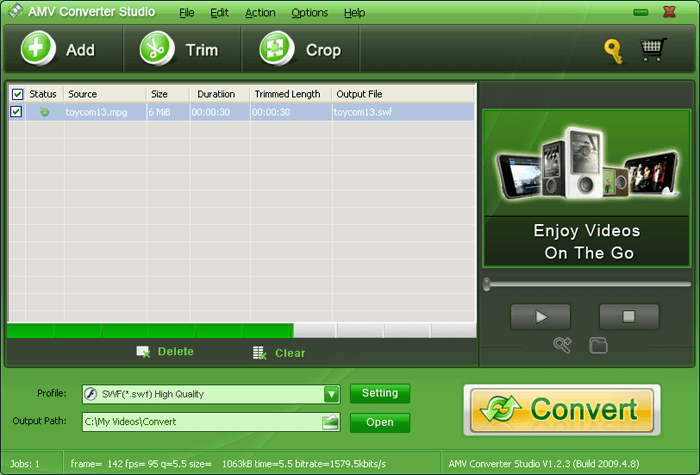Click the 6 MiB size cell
Viewport: 700px width, 475px height.
click(x=168, y=112)
